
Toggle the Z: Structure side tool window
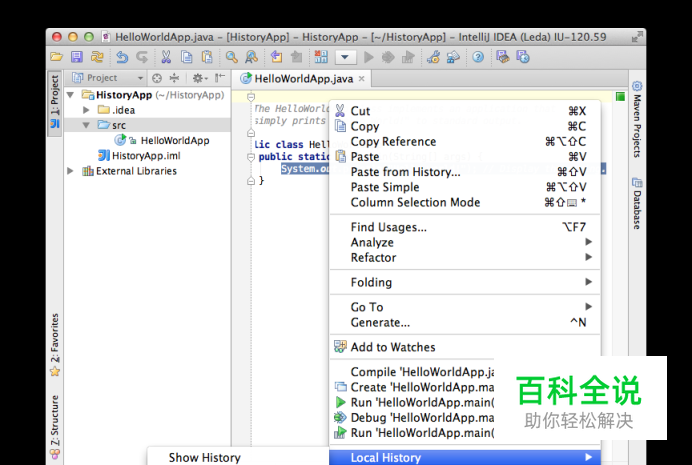pyautogui.click(x=55, y=428)
